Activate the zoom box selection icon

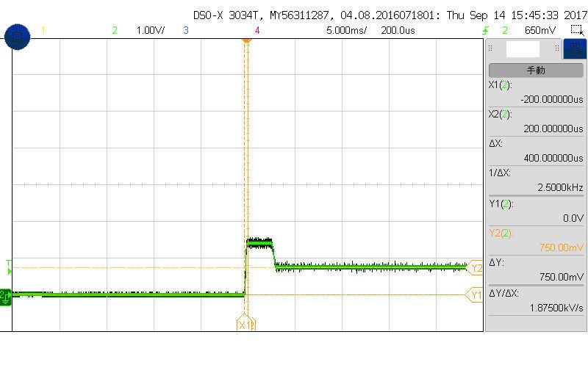(x=577, y=30)
